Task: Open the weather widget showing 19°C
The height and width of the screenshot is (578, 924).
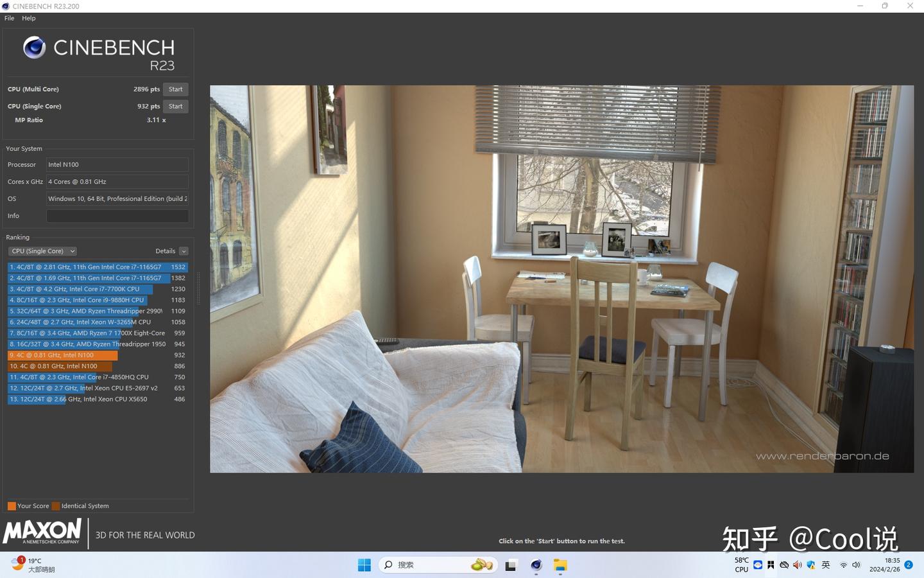Action: coord(33,565)
